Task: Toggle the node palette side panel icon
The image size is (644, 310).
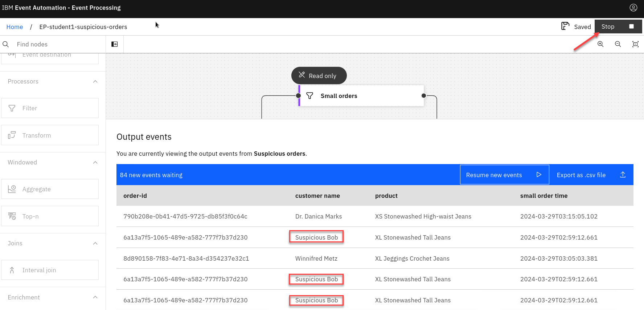Action: pyautogui.click(x=115, y=44)
